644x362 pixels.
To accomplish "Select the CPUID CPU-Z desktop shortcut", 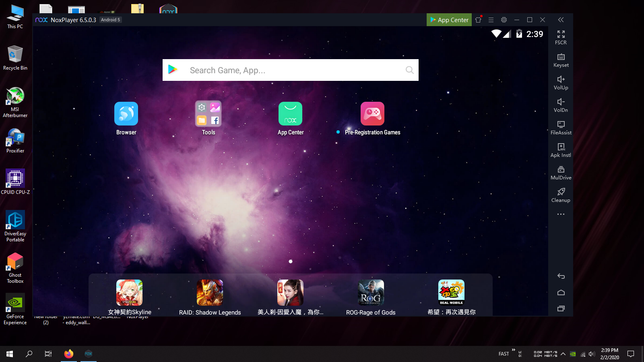I will click(x=15, y=182).
